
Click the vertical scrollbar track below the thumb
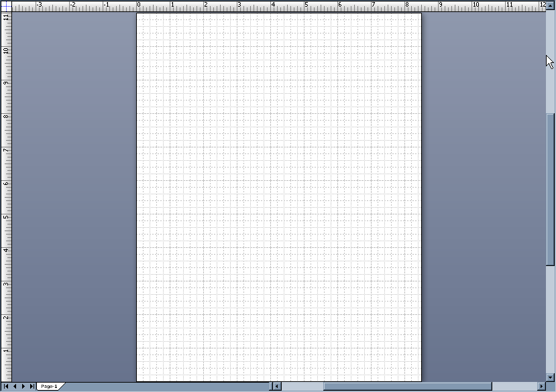point(551,322)
